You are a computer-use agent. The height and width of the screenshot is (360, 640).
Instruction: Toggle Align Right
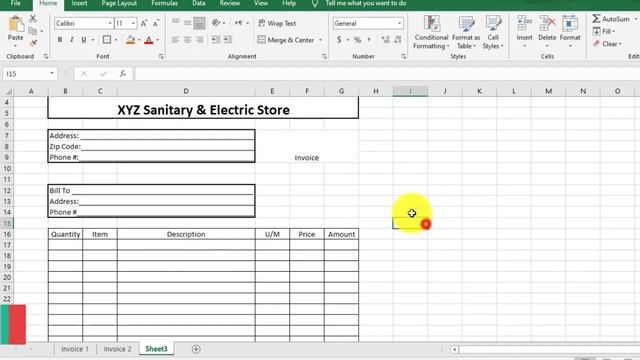tap(199, 40)
